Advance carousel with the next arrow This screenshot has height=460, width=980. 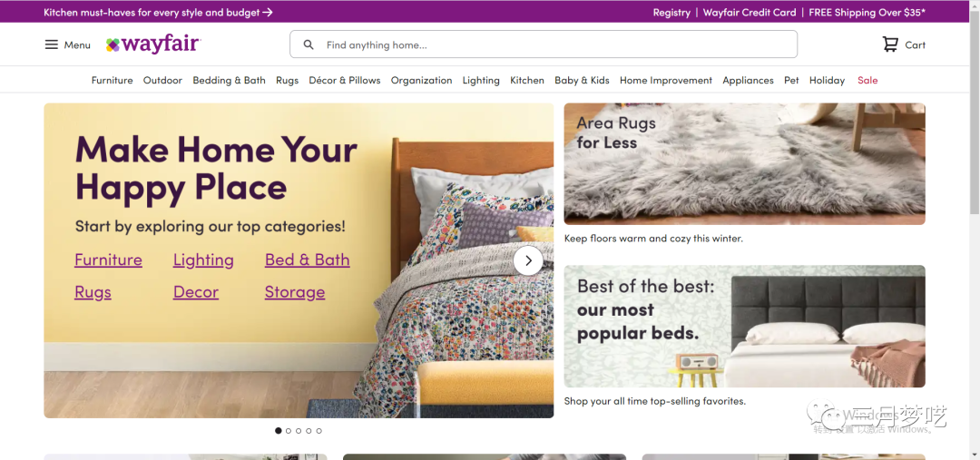coord(528,260)
